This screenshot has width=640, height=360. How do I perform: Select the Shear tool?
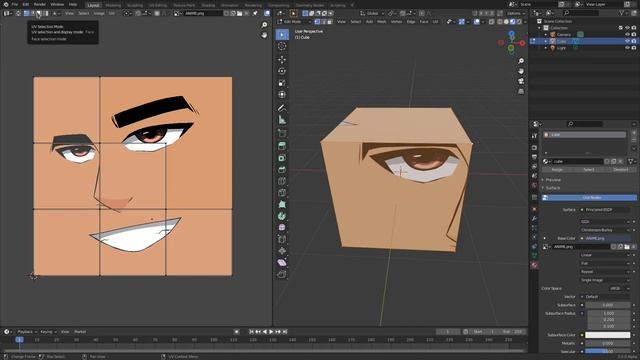[x=282, y=263]
